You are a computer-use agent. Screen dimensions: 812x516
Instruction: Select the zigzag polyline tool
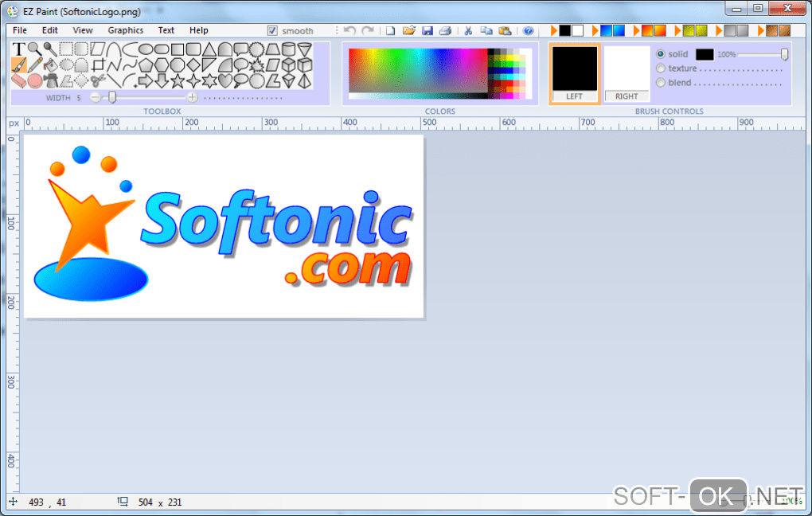(115, 65)
